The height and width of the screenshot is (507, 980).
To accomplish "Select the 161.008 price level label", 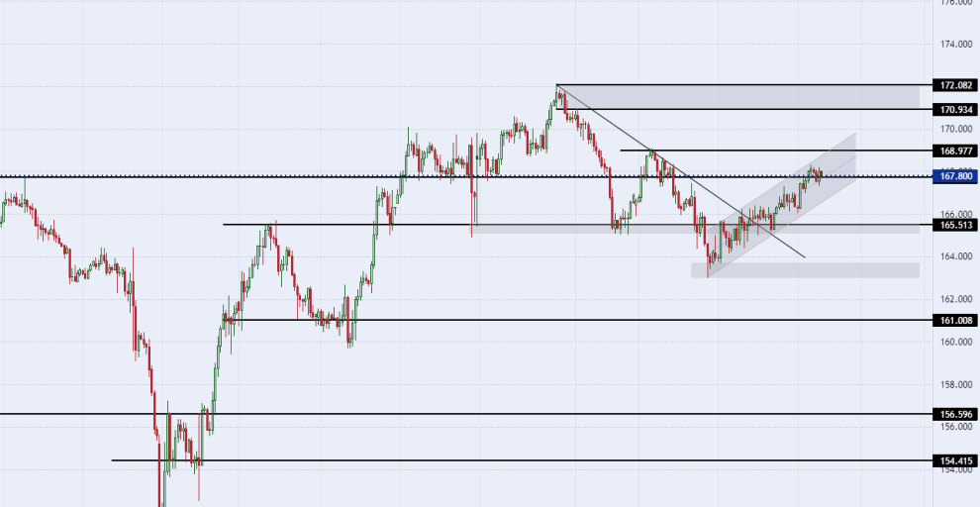I will tap(953, 320).
